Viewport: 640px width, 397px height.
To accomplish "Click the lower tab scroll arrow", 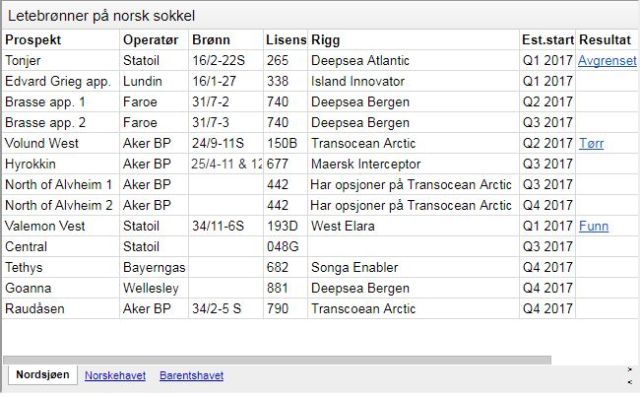I will (630, 382).
